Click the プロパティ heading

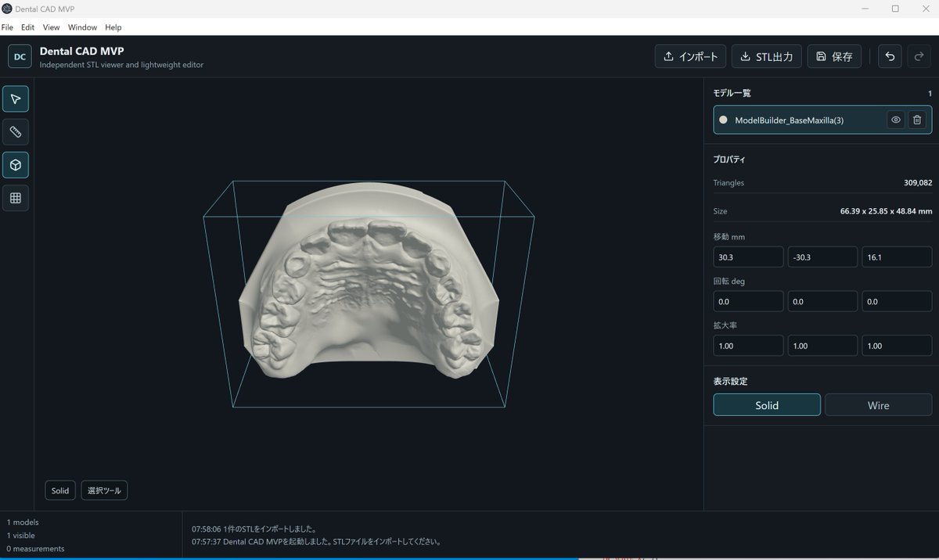coord(729,159)
